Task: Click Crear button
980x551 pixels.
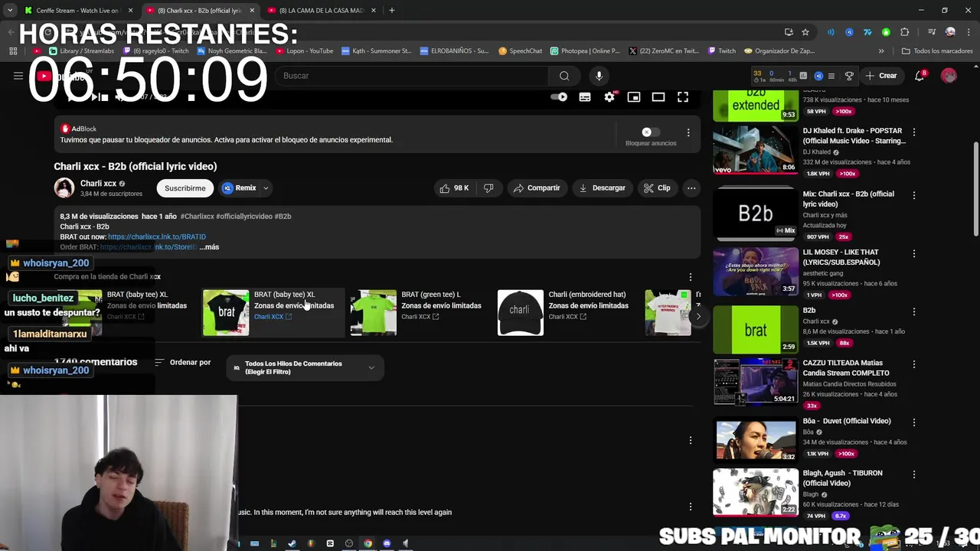Action: pos(881,76)
